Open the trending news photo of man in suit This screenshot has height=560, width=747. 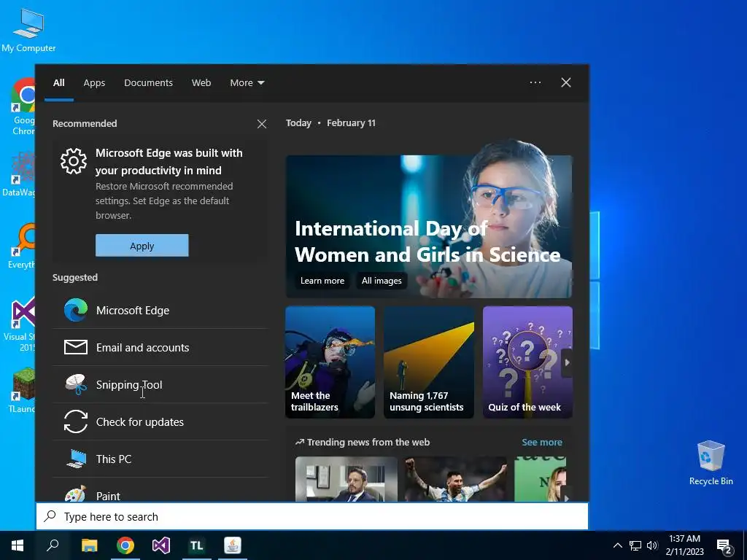pos(347,479)
